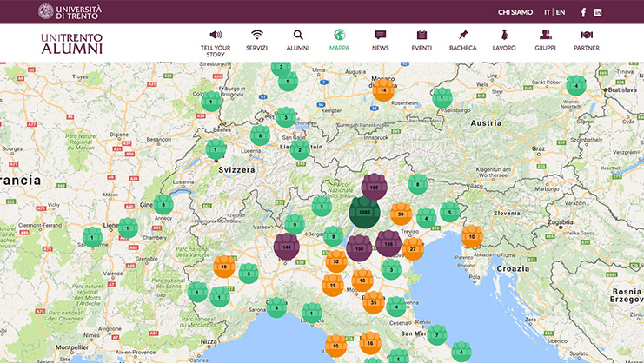Click the Croazia country label on map
This screenshot has height=363, width=644.
(513, 268)
